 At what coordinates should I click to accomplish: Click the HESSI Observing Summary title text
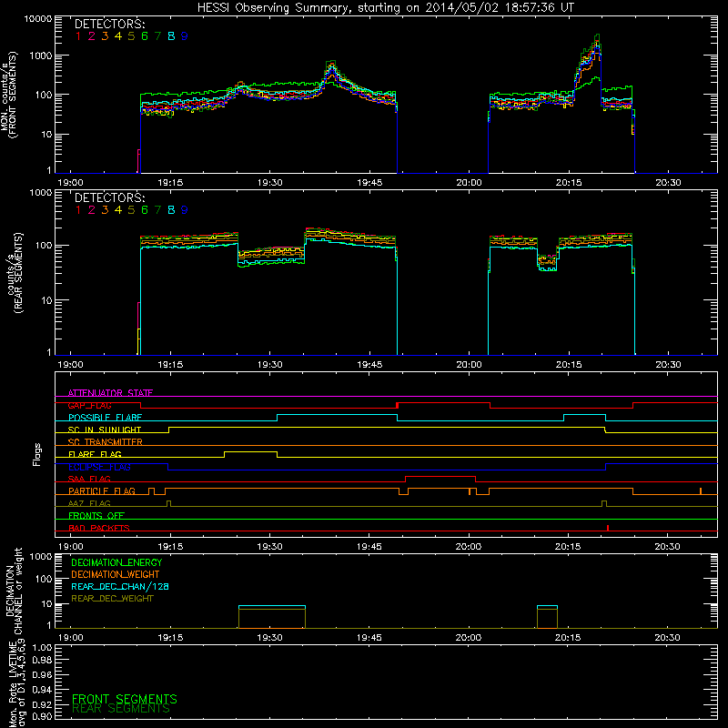pyautogui.click(x=385, y=8)
